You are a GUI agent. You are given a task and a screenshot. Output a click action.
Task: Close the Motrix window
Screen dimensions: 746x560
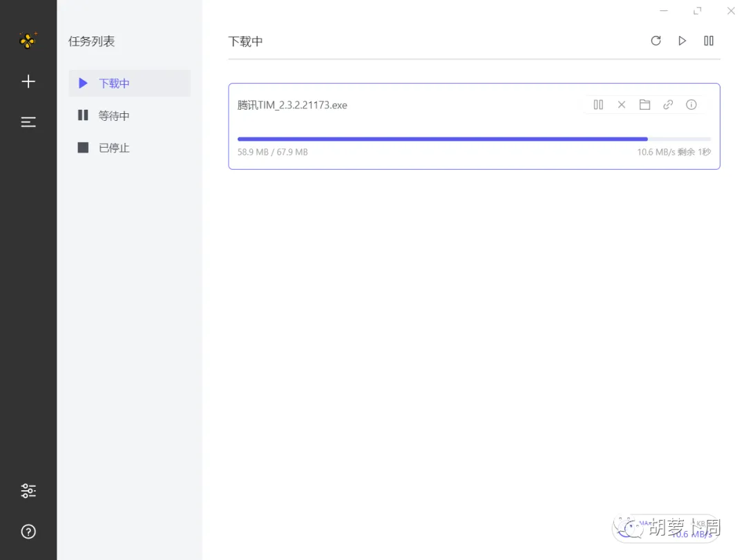731,10
